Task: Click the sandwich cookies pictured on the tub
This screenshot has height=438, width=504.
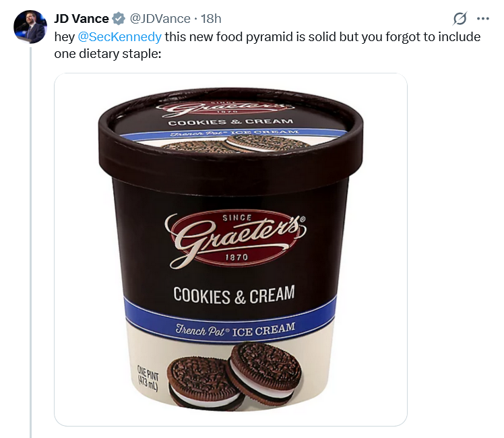Action: click(x=234, y=376)
